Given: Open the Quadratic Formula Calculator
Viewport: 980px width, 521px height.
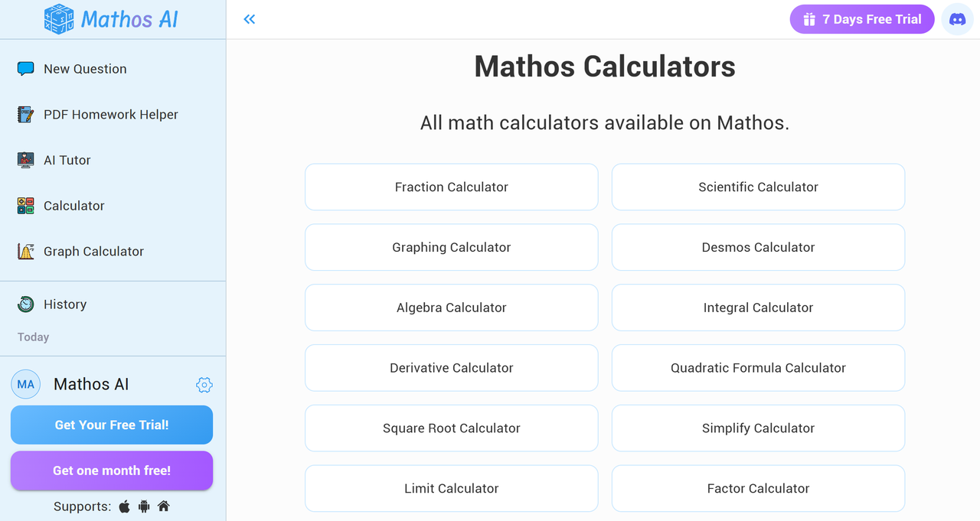Looking at the screenshot, I should (x=758, y=368).
